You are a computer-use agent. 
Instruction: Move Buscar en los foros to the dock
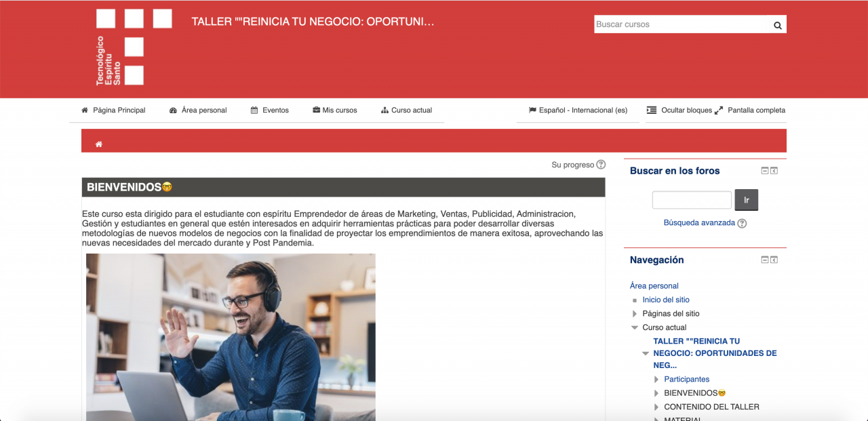774,170
